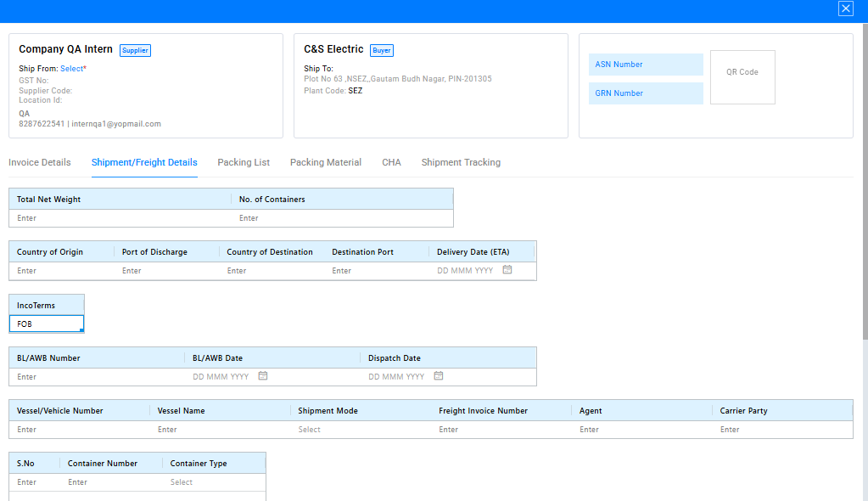This screenshot has height=501, width=868.
Task: Click the GRN Number field
Action: tap(645, 93)
